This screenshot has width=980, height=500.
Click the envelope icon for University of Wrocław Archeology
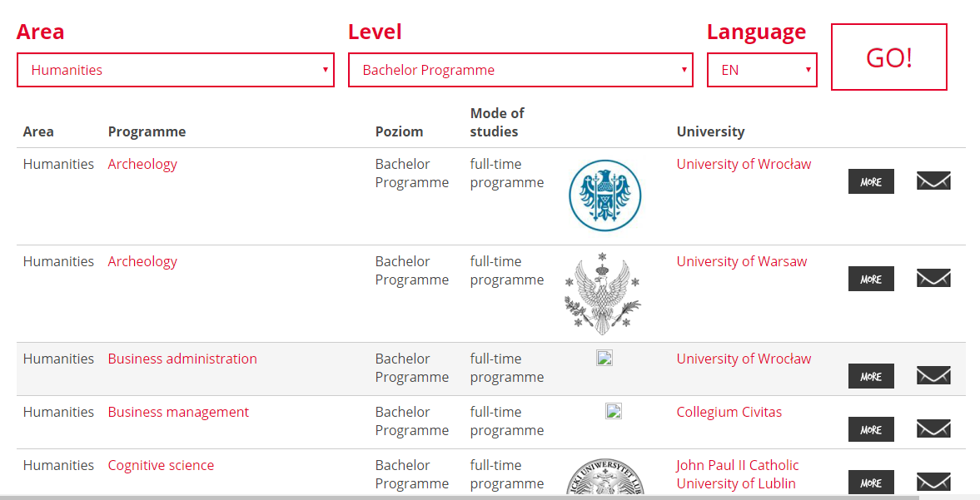933,181
